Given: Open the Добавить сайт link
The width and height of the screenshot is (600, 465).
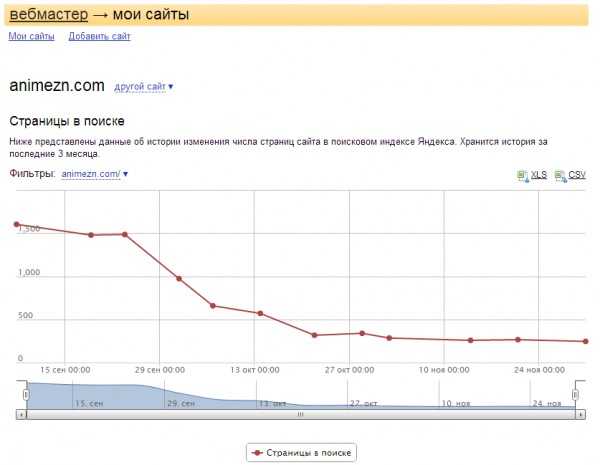Looking at the screenshot, I should pyautogui.click(x=99, y=36).
